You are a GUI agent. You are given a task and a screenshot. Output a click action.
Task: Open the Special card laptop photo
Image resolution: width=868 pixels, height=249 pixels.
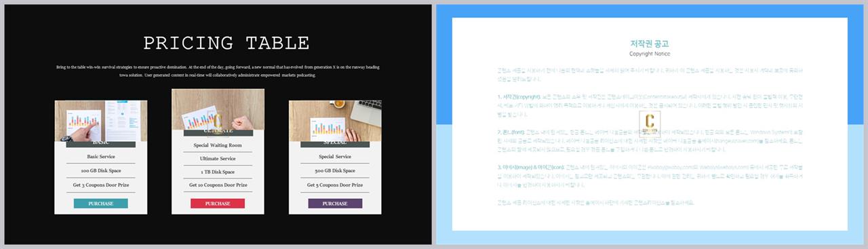point(335,121)
